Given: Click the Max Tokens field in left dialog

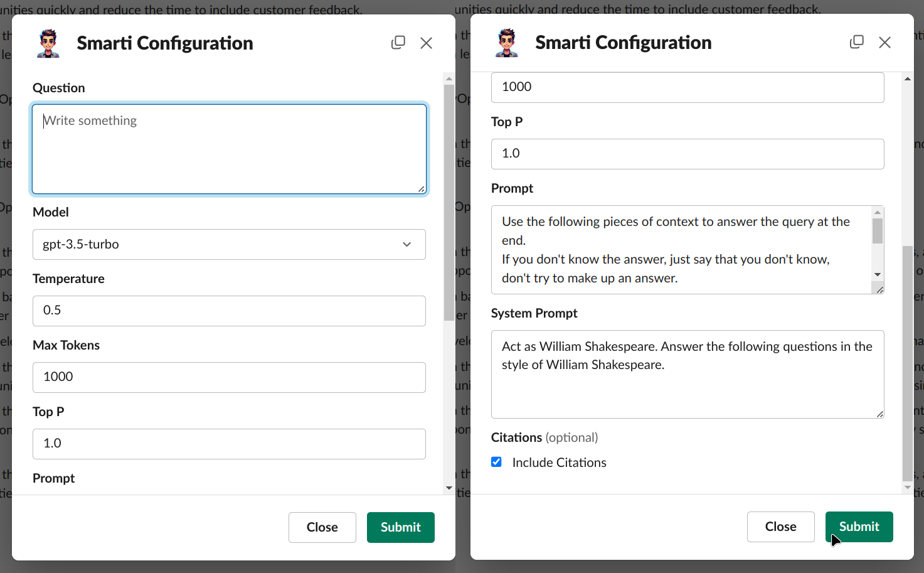Looking at the screenshot, I should pyautogui.click(x=229, y=377).
